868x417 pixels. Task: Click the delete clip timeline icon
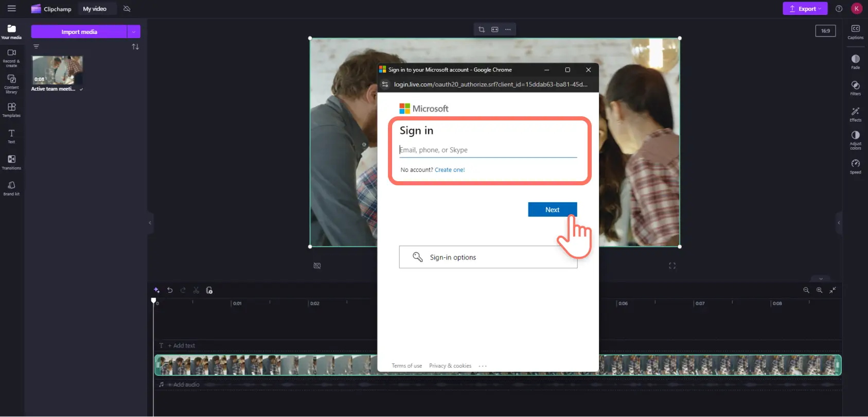pos(209,290)
